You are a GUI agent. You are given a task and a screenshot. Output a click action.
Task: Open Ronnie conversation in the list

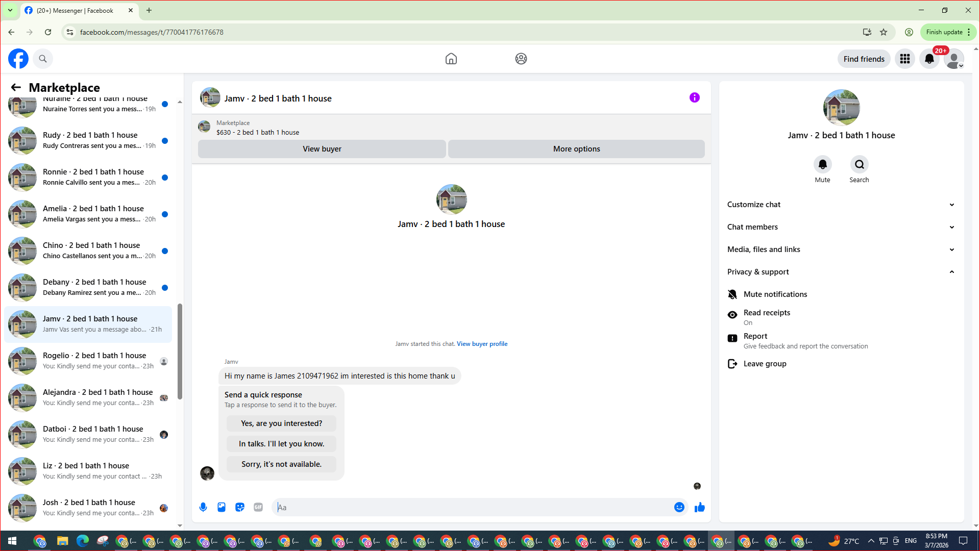tap(88, 177)
